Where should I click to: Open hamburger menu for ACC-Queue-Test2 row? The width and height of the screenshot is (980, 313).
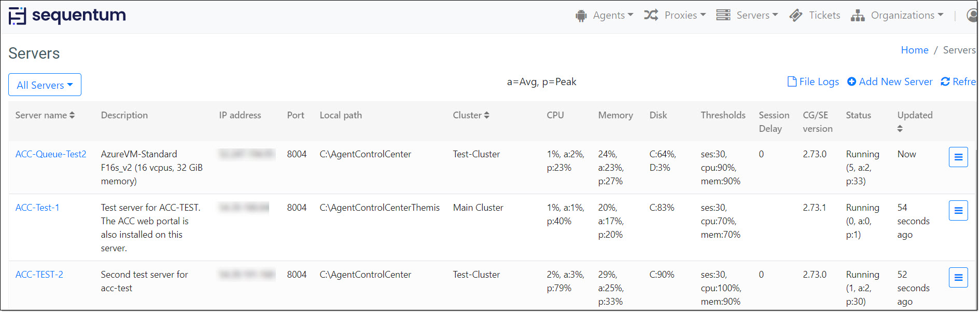pyautogui.click(x=958, y=157)
